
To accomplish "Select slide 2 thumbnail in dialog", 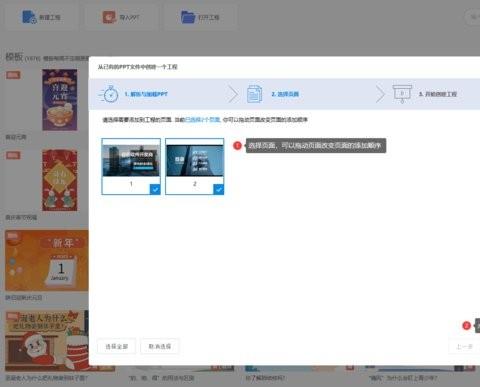I will pos(195,161).
